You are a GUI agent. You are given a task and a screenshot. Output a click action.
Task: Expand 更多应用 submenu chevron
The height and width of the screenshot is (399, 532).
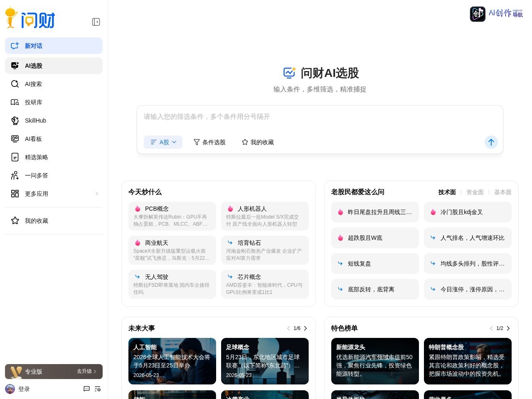(x=97, y=194)
